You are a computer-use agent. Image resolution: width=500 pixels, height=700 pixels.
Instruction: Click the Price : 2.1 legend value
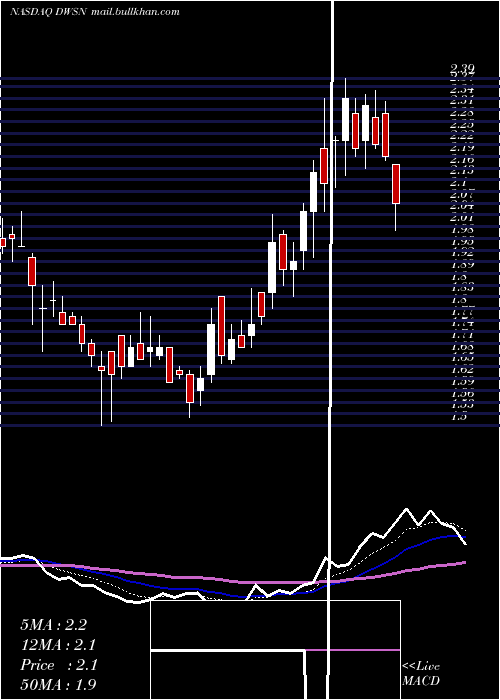point(58,665)
